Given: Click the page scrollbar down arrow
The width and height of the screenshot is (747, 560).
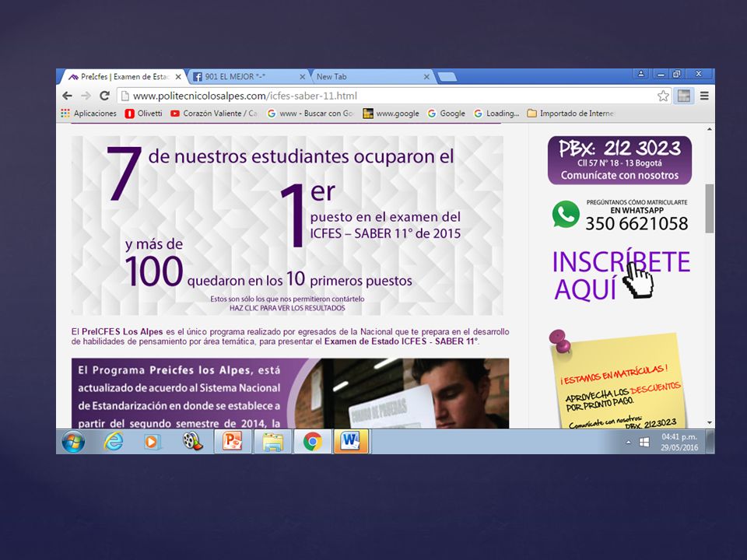Looking at the screenshot, I should [710, 422].
